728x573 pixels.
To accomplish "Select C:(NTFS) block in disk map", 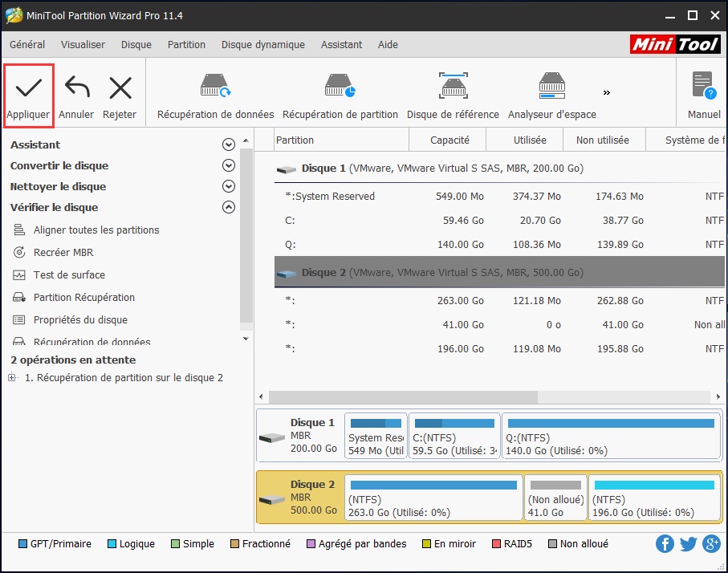I will [x=454, y=436].
